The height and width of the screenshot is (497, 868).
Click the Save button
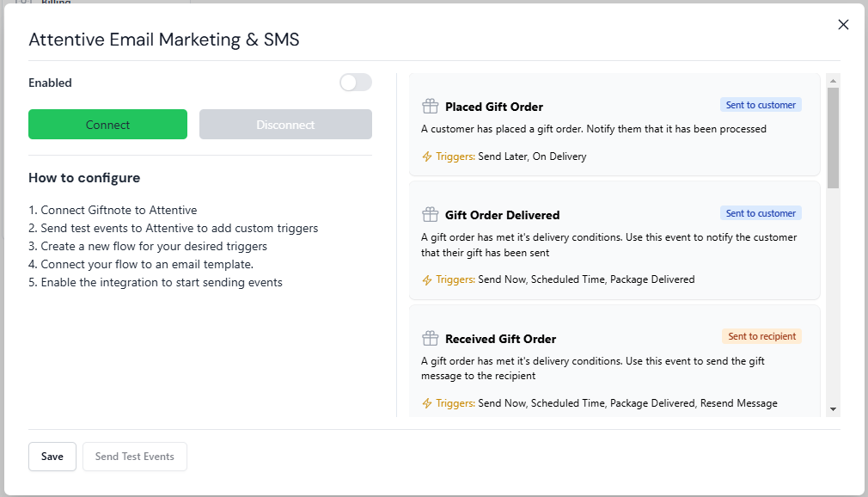click(52, 456)
